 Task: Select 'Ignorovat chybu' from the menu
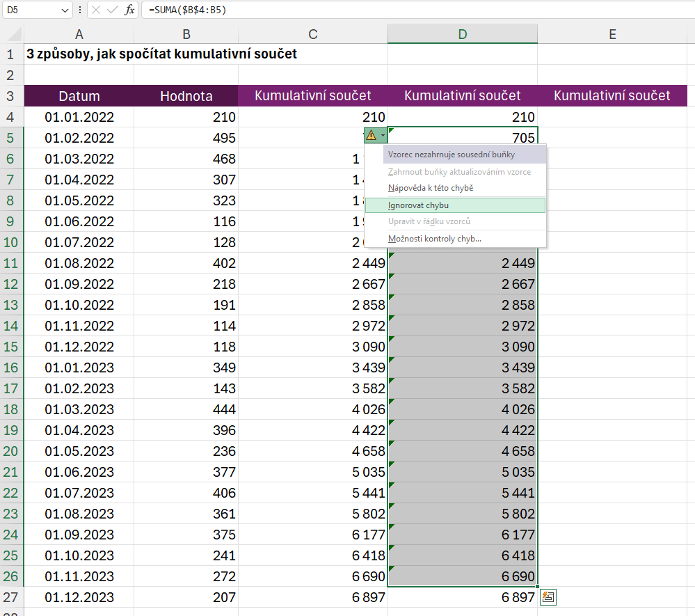[x=418, y=205]
